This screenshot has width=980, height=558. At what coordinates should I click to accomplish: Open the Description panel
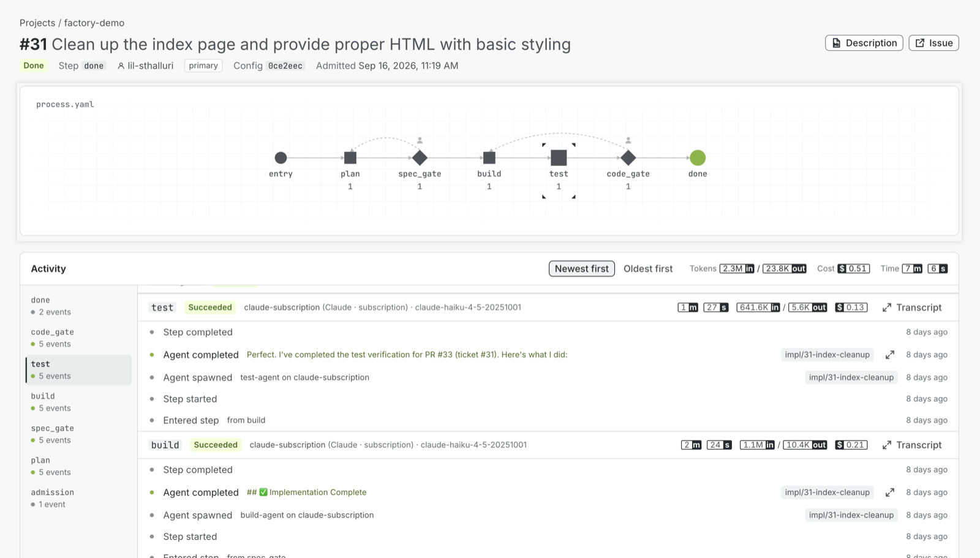point(864,43)
